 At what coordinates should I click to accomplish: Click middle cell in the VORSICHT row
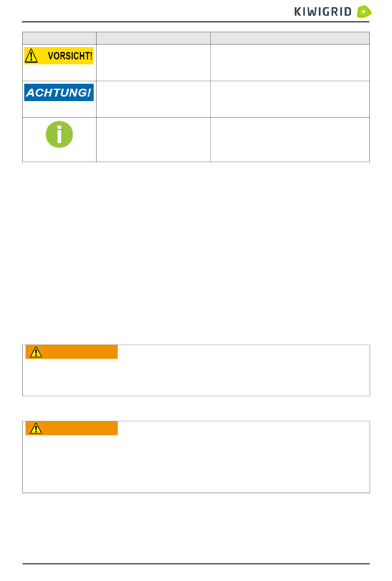coord(153,63)
